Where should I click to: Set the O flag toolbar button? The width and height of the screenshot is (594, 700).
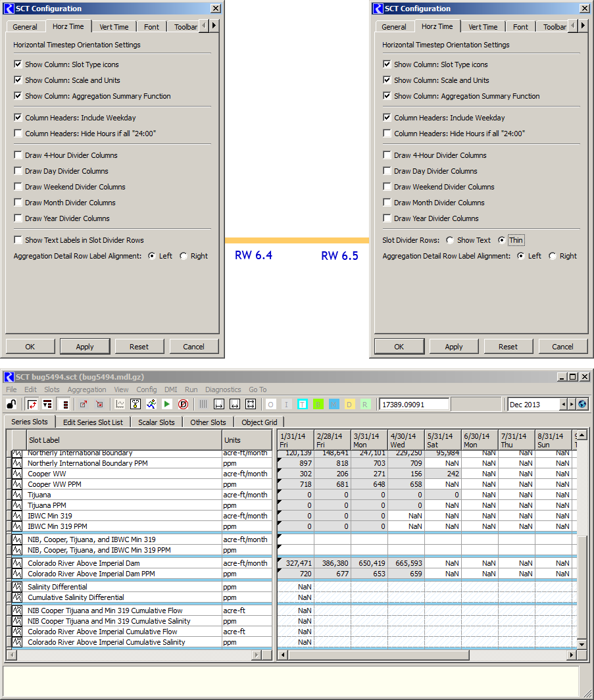pos(270,405)
